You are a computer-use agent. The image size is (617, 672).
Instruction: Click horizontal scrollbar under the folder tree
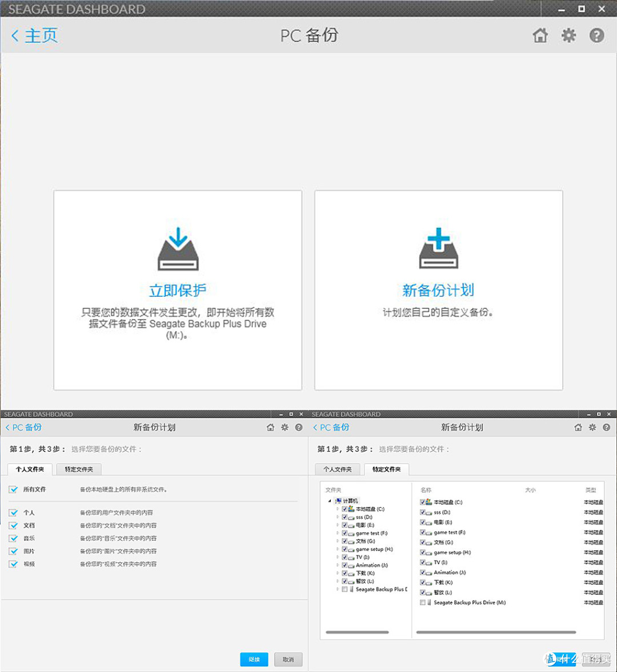tap(357, 632)
